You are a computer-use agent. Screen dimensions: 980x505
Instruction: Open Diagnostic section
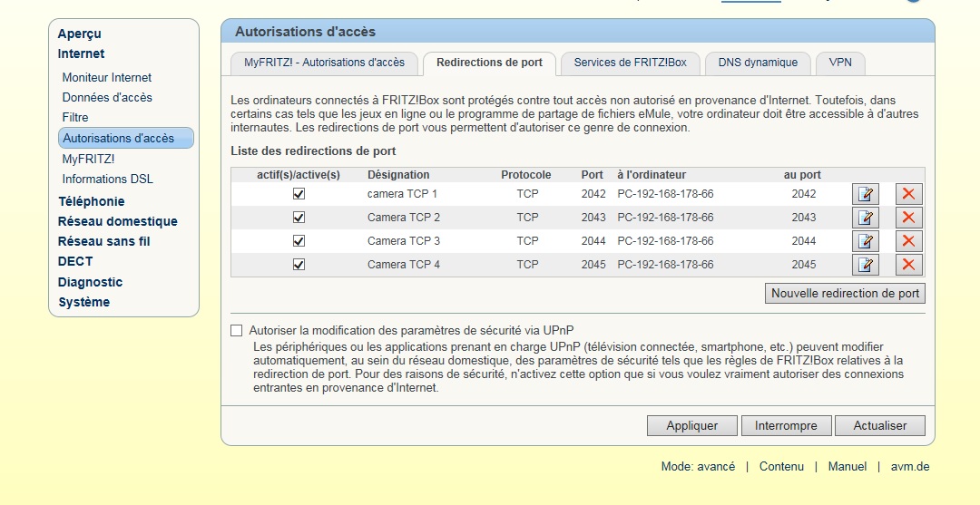click(90, 282)
